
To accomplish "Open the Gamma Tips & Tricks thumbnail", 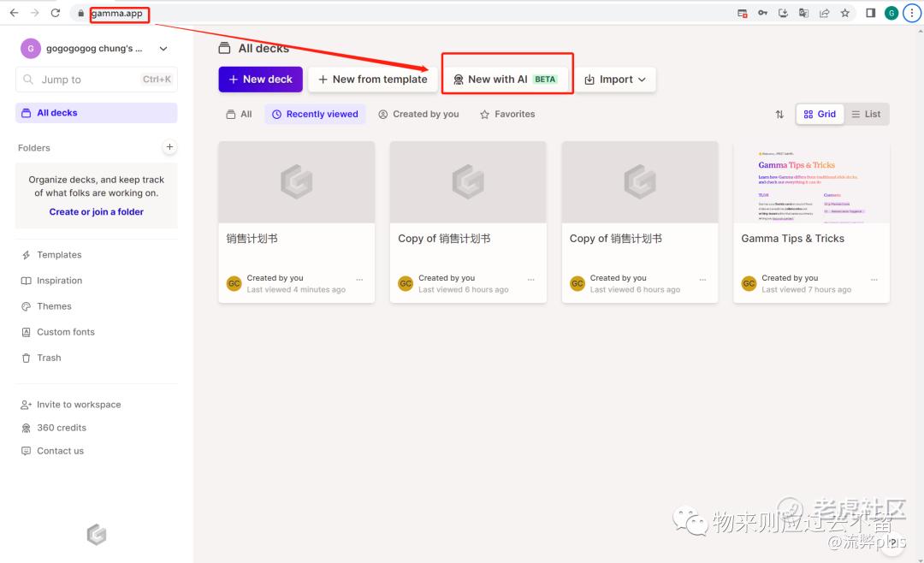I will coord(811,181).
